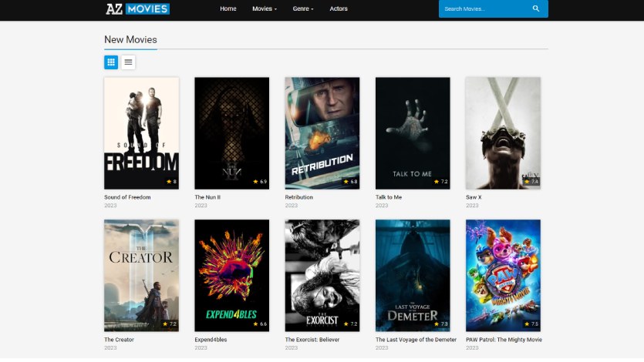Image resolution: width=644 pixels, height=362 pixels.
Task: Click the 2023 year under Expend4bles
Action: 201,347
